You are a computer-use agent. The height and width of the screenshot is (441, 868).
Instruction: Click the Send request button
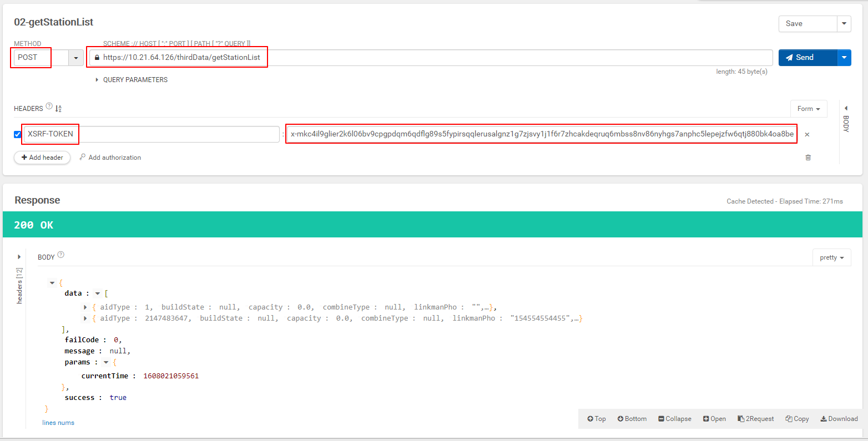808,58
